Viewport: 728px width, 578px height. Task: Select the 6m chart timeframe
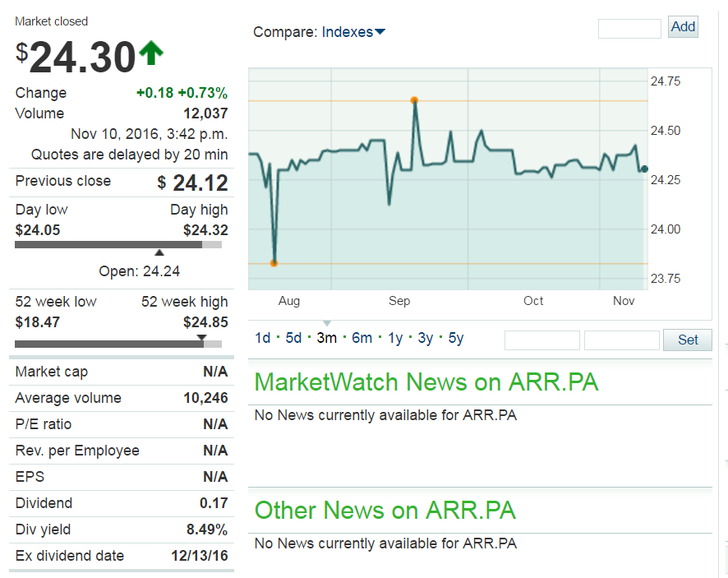362,337
